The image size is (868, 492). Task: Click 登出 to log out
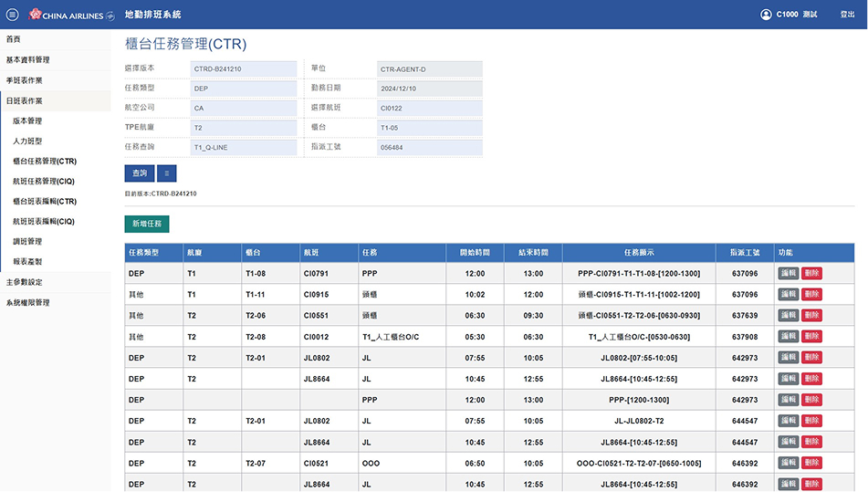point(847,15)
